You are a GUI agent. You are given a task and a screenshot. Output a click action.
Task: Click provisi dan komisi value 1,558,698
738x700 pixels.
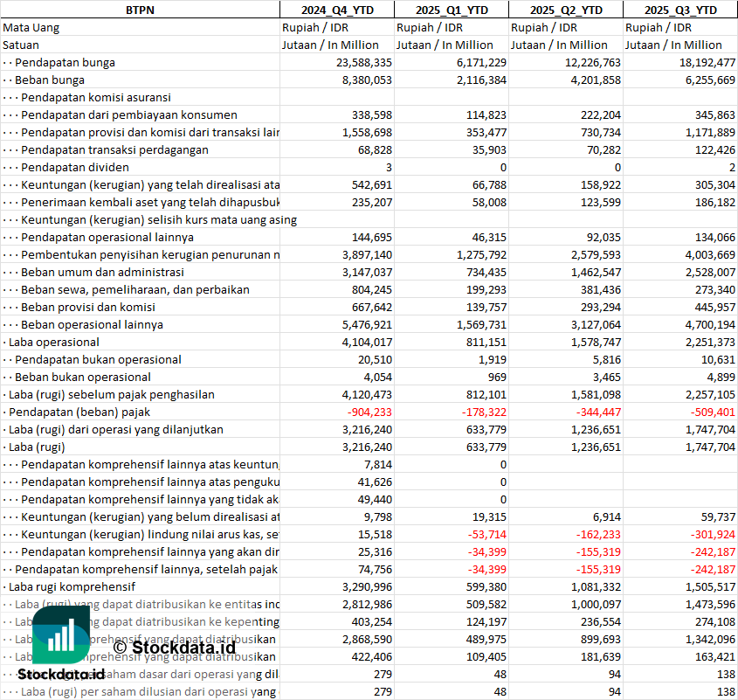[367, 132]
